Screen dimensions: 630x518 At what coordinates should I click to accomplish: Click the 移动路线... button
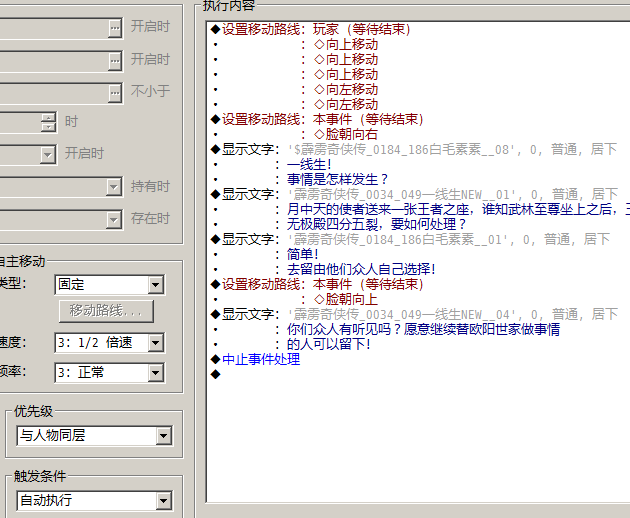tap(106, 311)
